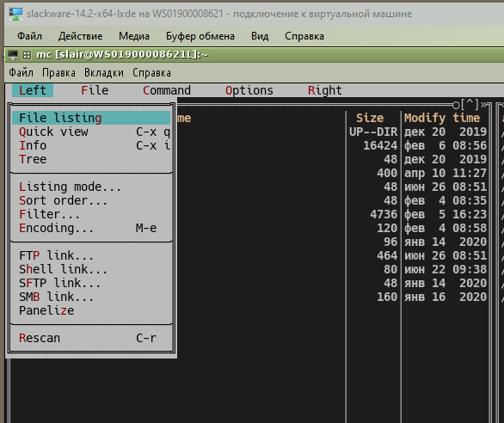Select Panelize in the Left menu

[x=91, y=311]
